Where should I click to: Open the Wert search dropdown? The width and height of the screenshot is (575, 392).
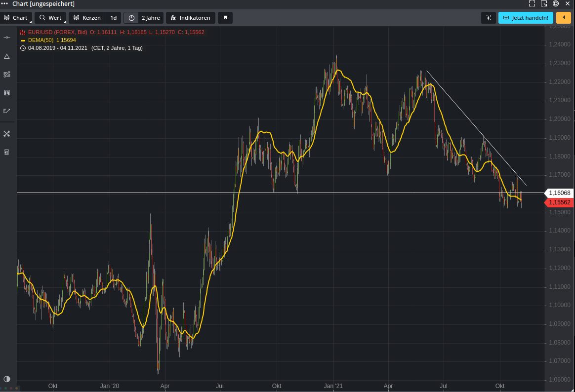coord(50,18)
